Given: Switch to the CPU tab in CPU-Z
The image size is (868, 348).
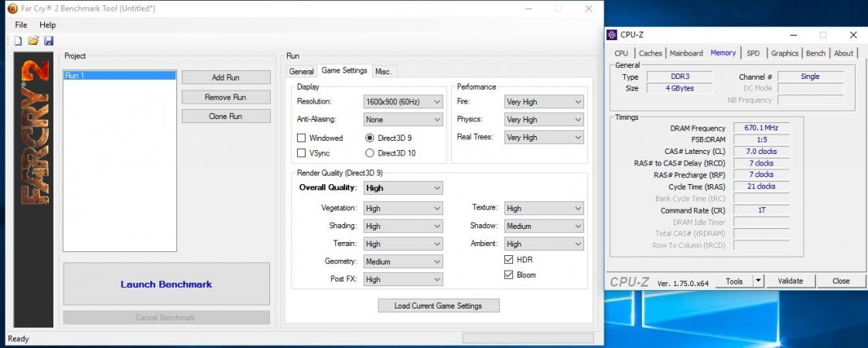Looking at the screenshot, I should (x=621, y=53).
